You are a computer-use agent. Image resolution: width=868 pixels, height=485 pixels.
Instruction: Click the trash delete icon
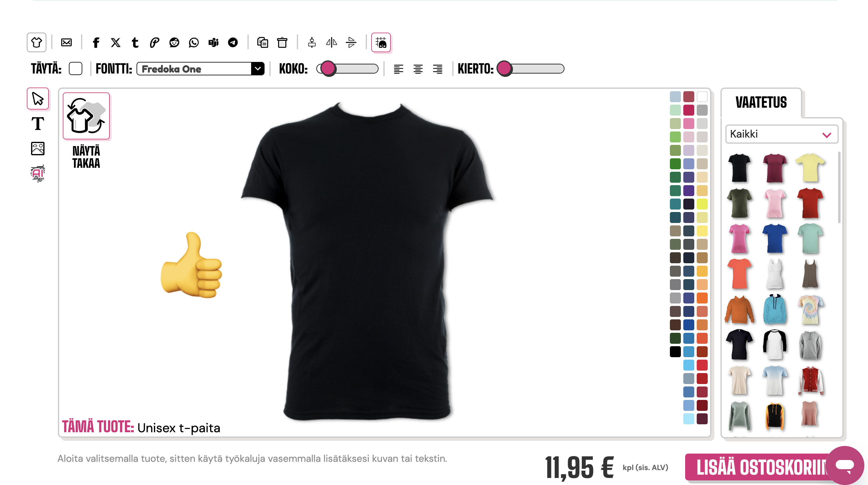282,42
